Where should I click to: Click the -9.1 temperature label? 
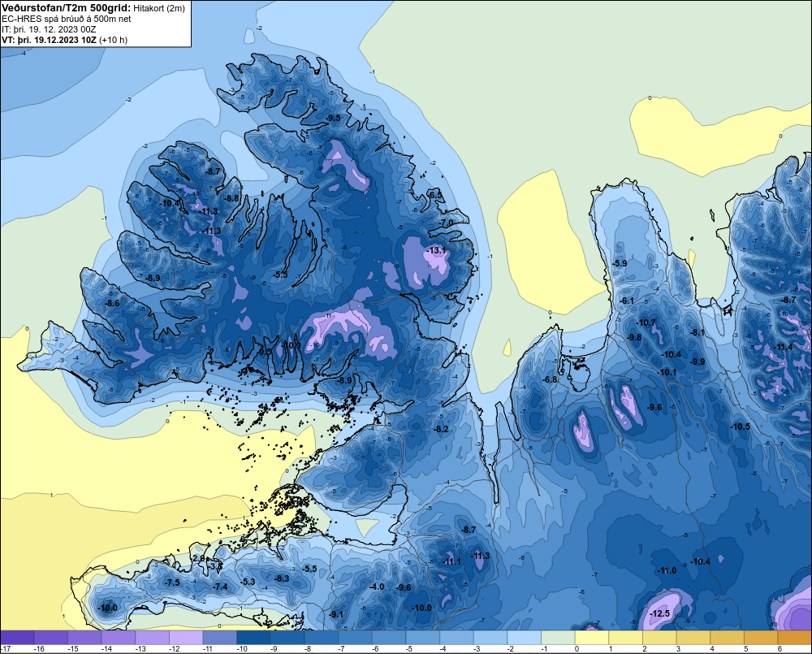tap(336, 613)
